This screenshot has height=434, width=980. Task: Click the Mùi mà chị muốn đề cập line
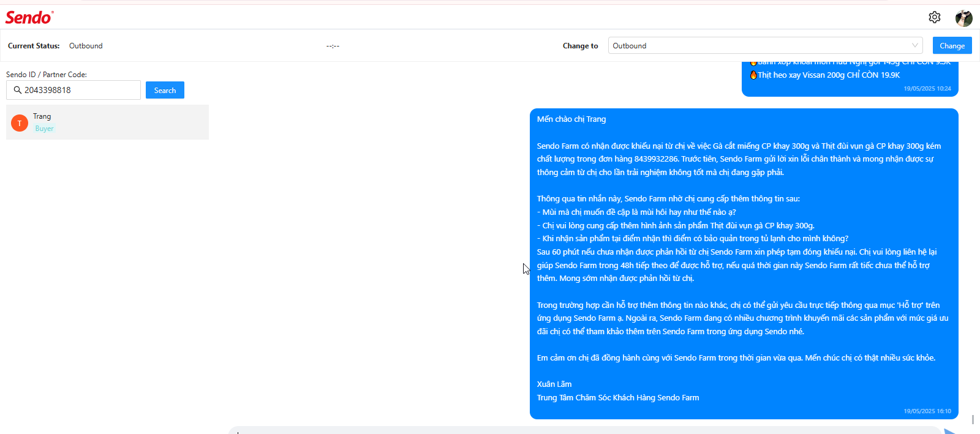pyautogui.click(x=636, y=212)
